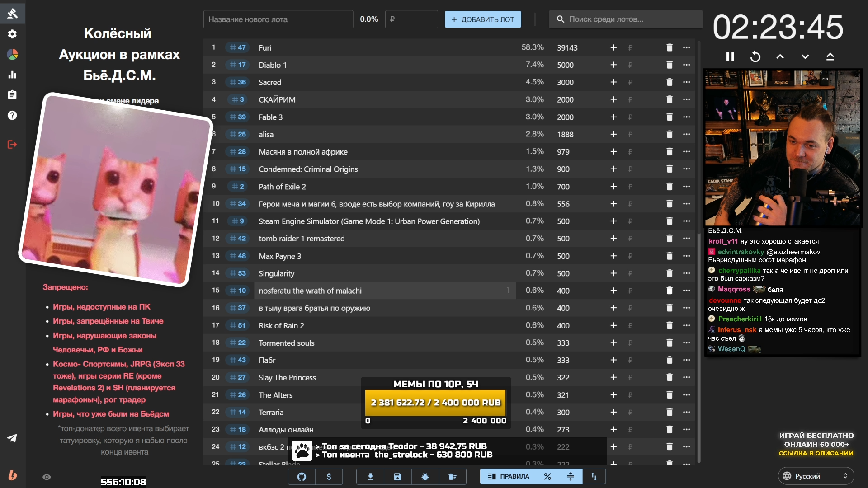Image resolution: width=868 pixels, height=488 pixels.
Task: Open more options for СКАЙРИМ
Action: click(687, 99)
